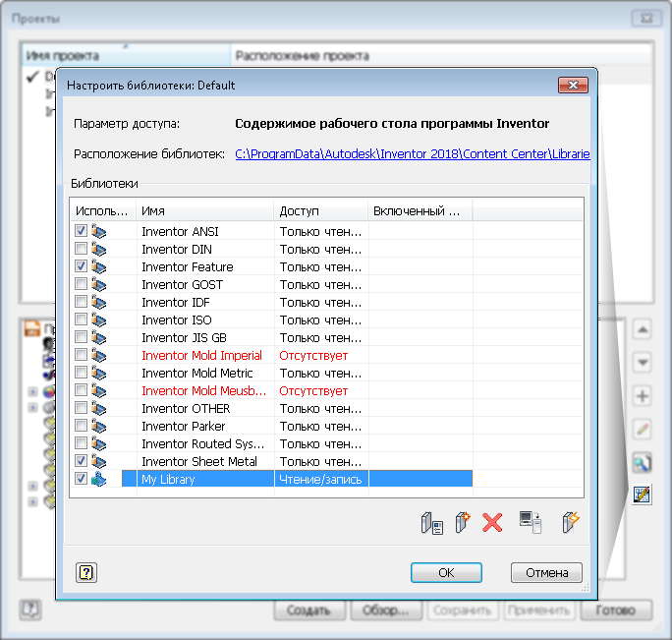Click the plus add icon in Projects window
Viewport: 672px width, 640px height.
pos(642,395)
